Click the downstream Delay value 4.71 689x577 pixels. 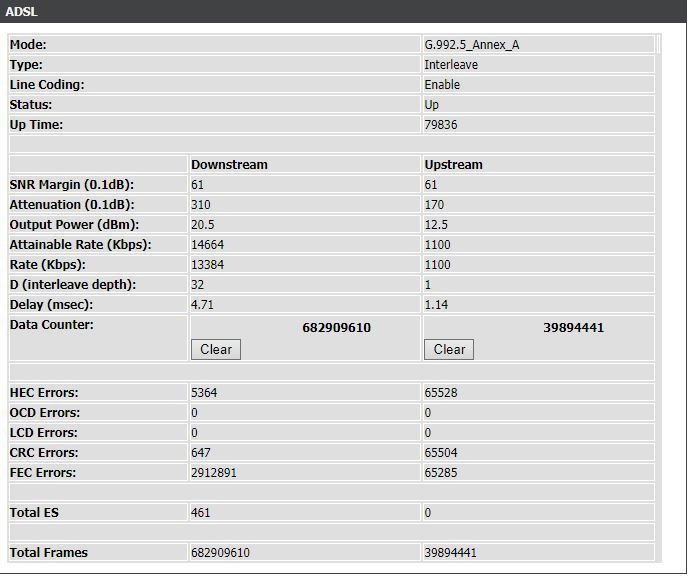click(203, 305)
